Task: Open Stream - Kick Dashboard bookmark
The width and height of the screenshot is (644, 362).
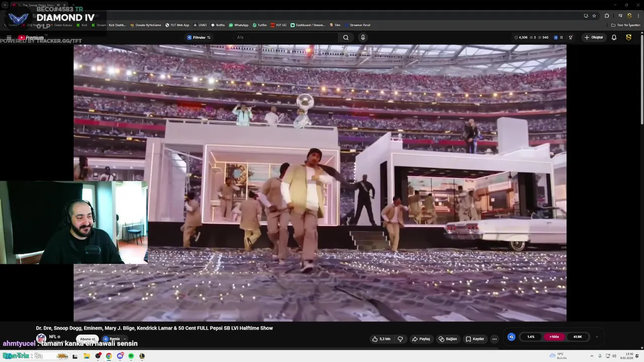Action: [x=109, y=25]
